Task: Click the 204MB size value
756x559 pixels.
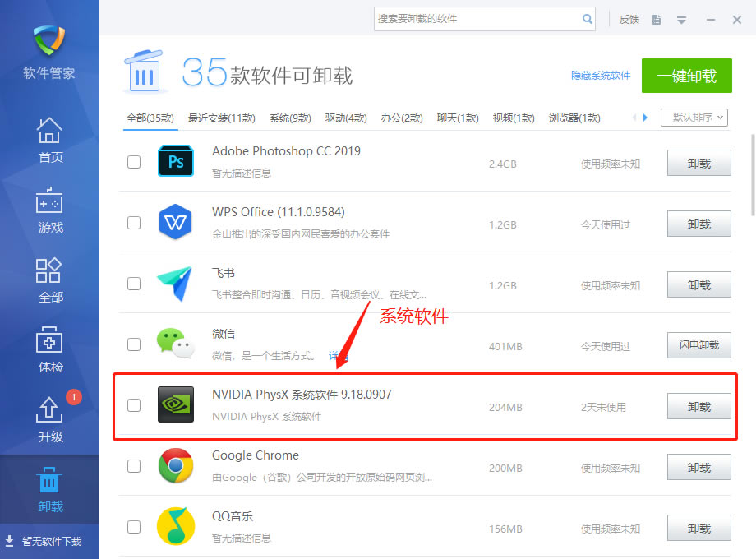Action: pos(505,407)
